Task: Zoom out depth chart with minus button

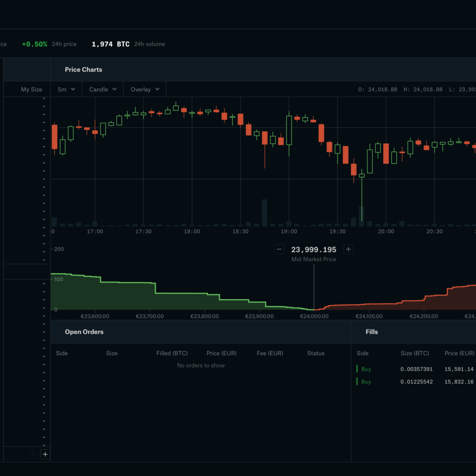Action: pyautogui.click(x=279, y=249)
